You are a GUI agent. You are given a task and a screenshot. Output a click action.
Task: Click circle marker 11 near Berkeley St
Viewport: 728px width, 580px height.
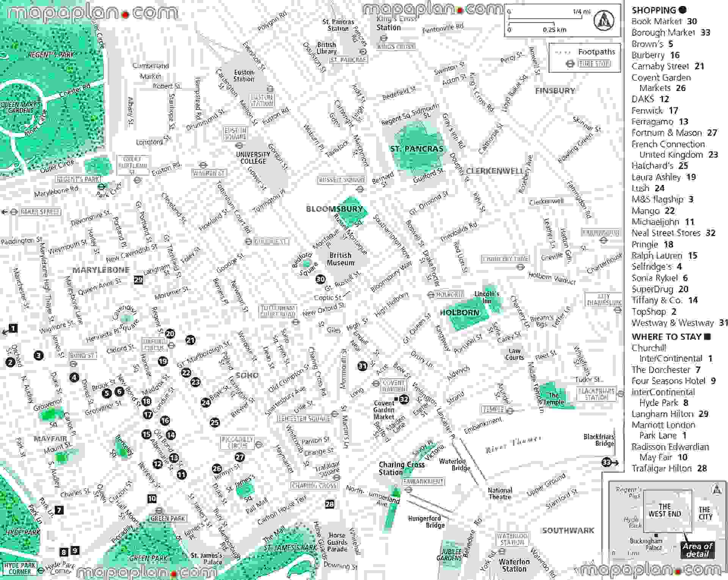182,474
